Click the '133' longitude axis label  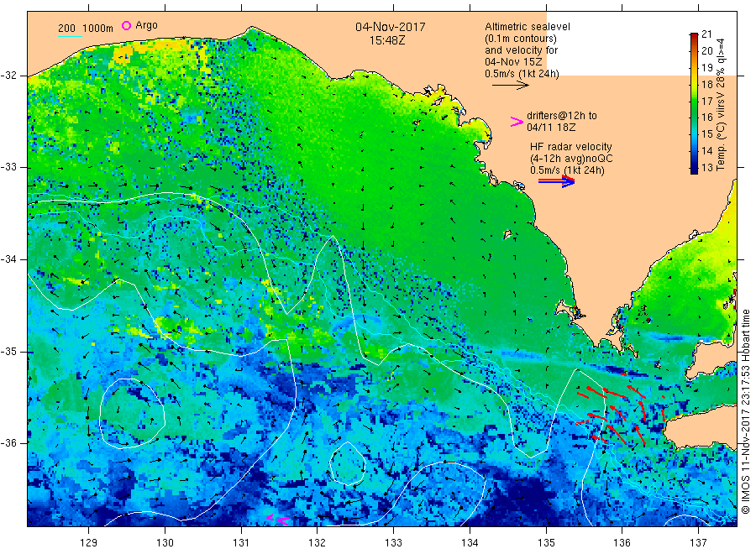393,543
